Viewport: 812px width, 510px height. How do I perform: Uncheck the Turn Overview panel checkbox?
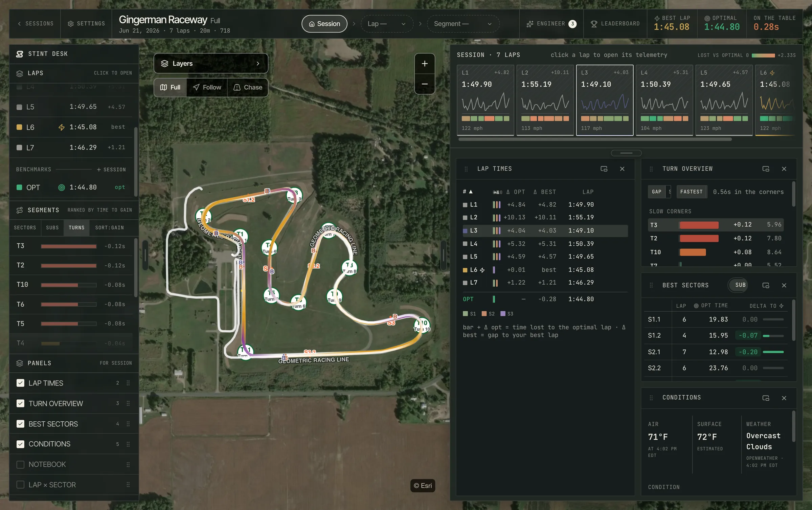coord(20,403)
